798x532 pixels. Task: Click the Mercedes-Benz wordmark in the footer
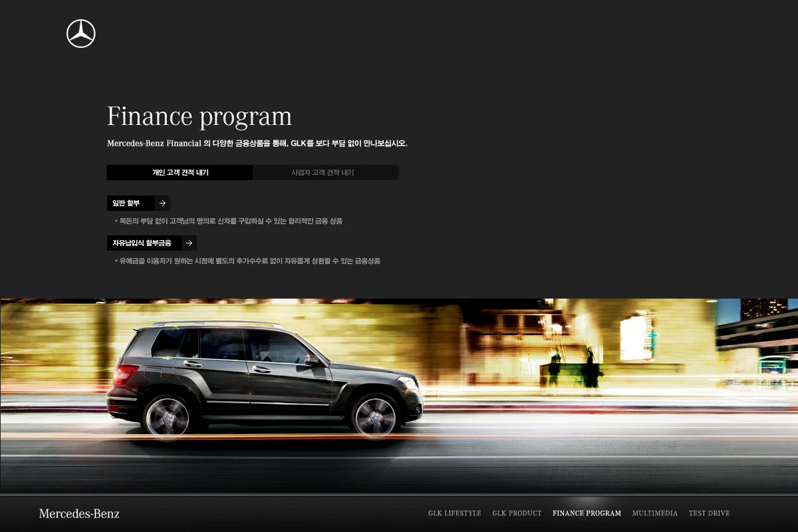(79, 513)
